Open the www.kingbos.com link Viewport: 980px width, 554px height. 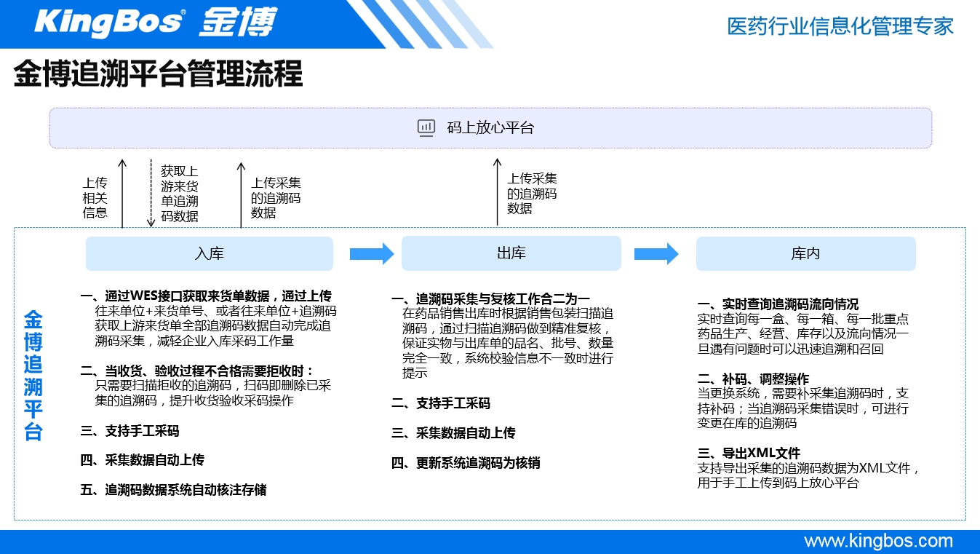pos(878,541)
